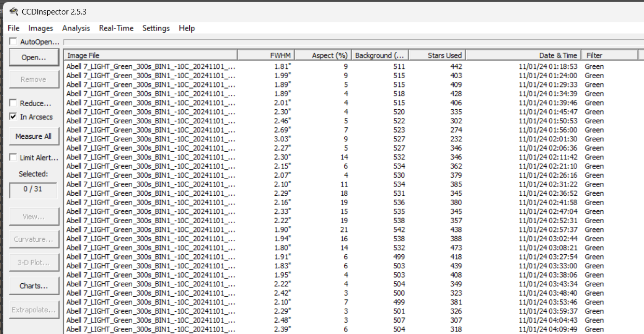Sort by the Background column header

click(x=380, y=55)
